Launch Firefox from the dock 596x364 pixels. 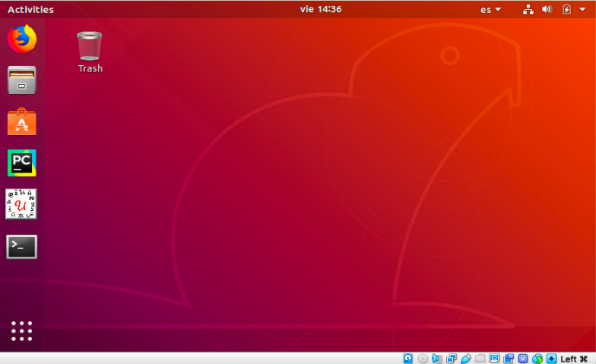tap(22, 39)
